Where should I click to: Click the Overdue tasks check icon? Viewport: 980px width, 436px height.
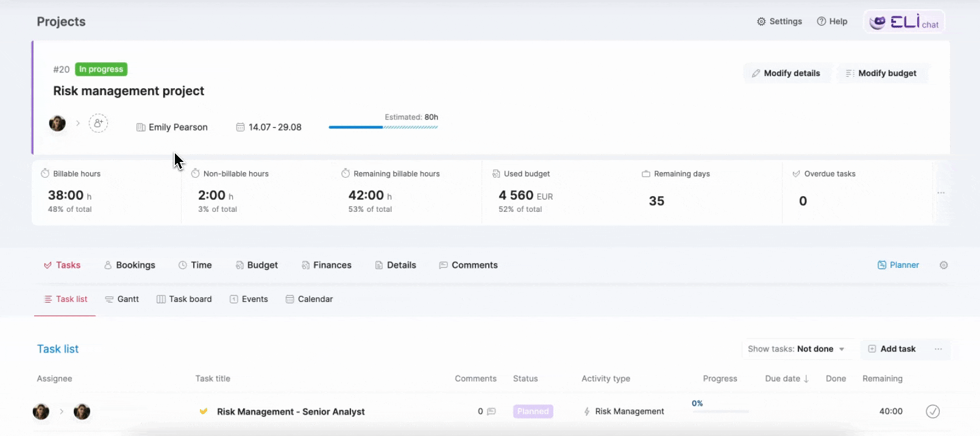click(796, 174)
